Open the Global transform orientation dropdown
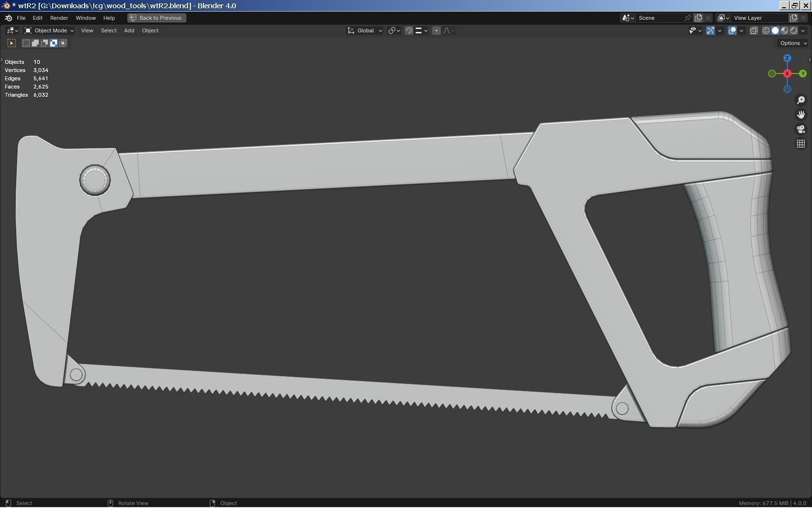Screen dimensions: 812x508 pyautogui.click(x=365, y=30)
